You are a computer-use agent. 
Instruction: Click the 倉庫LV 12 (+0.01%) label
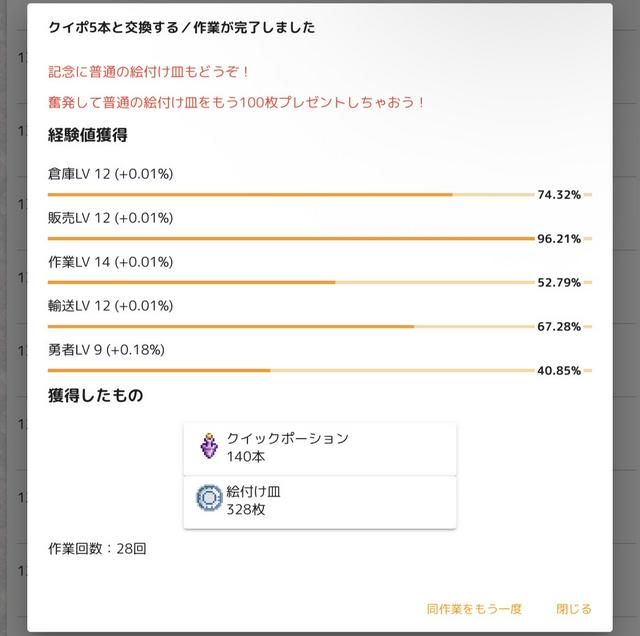coord(110,174)
